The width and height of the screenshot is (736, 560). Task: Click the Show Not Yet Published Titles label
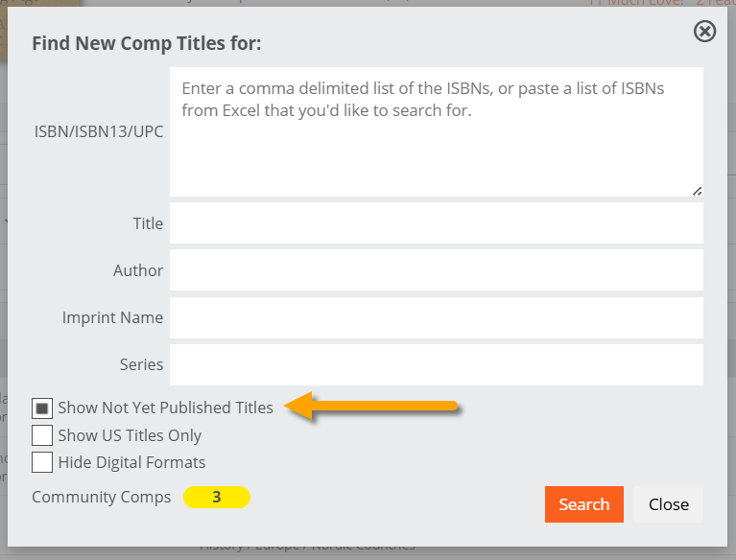(x=165, y=408)
